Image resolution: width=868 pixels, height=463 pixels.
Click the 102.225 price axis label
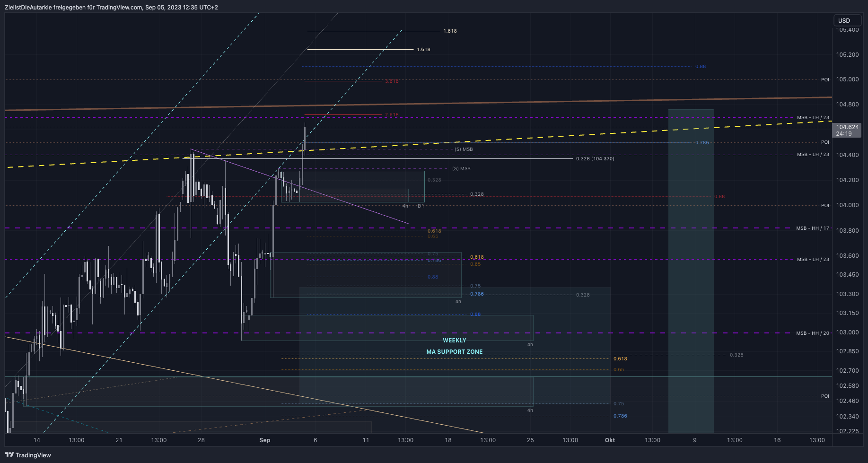(x=847, y=431)
